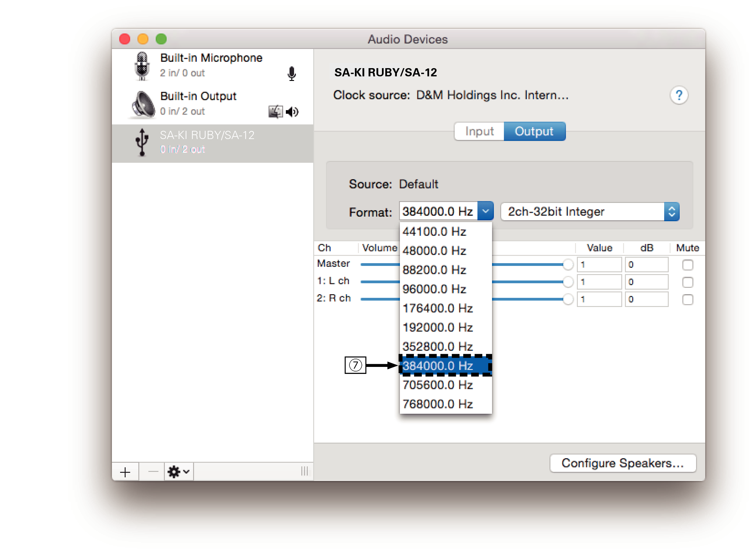756x554 pixels.
Task: Choose 176400.0 Hz sample rate
Action: 446,308
